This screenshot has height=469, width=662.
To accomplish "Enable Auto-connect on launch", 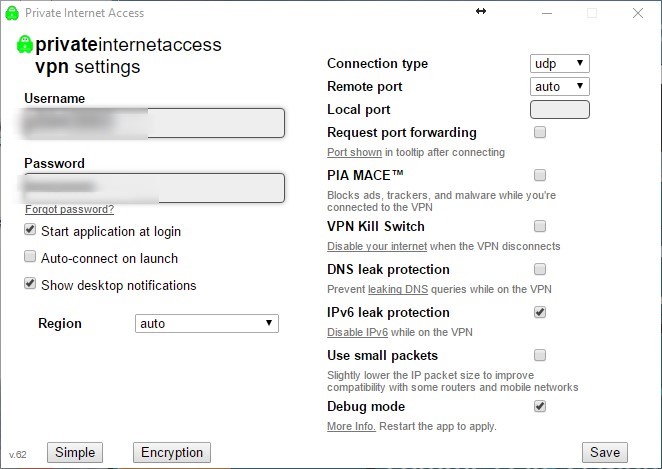I will coord(30,256).
